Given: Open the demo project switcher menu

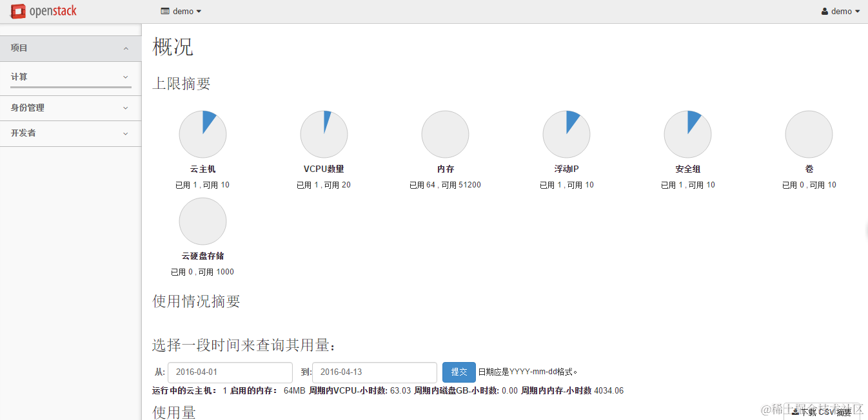Looking at the screenshot, I should (x=181, y=11).
